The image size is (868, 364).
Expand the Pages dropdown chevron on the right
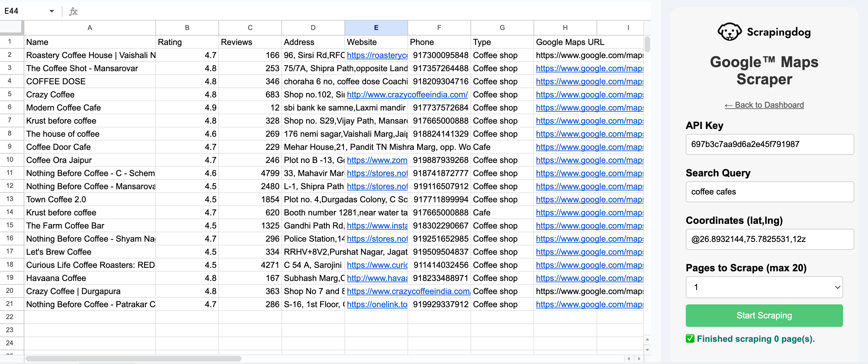838,287
